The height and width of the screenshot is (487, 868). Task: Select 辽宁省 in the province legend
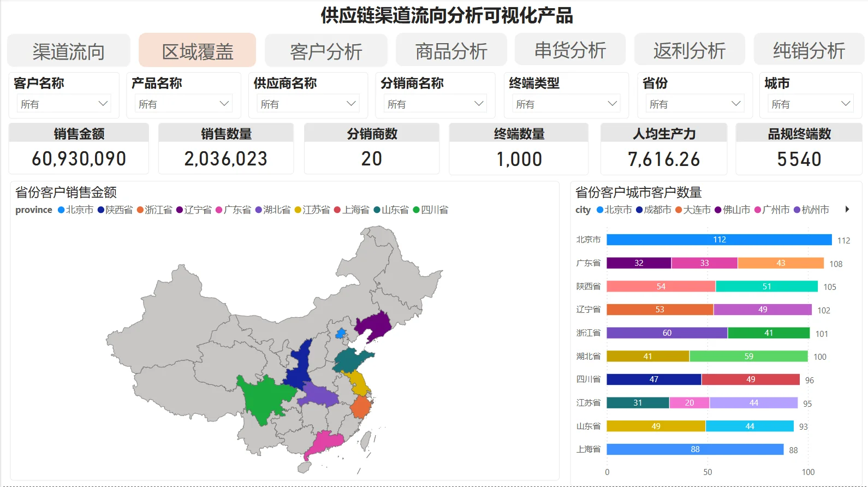(x=194, y=210)
